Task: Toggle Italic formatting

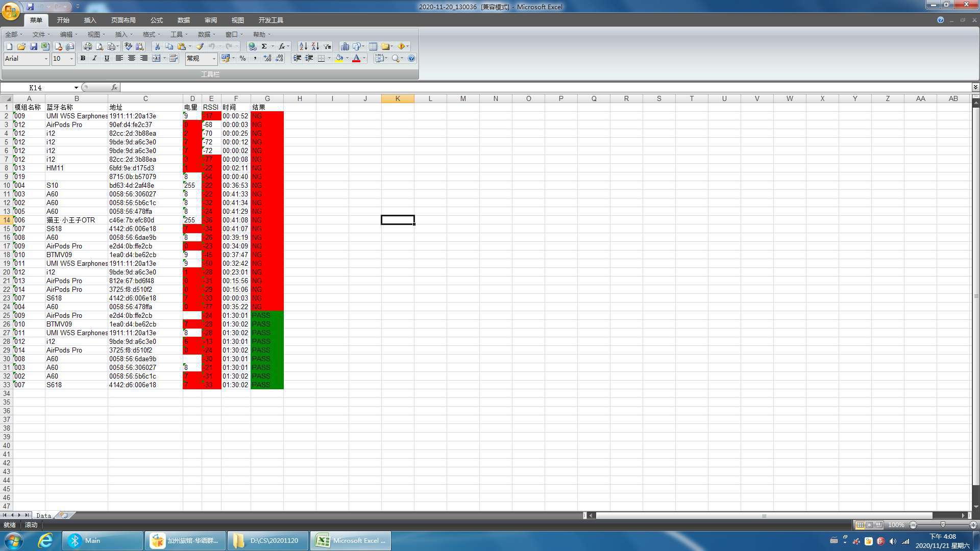Action: coord(94,59)
